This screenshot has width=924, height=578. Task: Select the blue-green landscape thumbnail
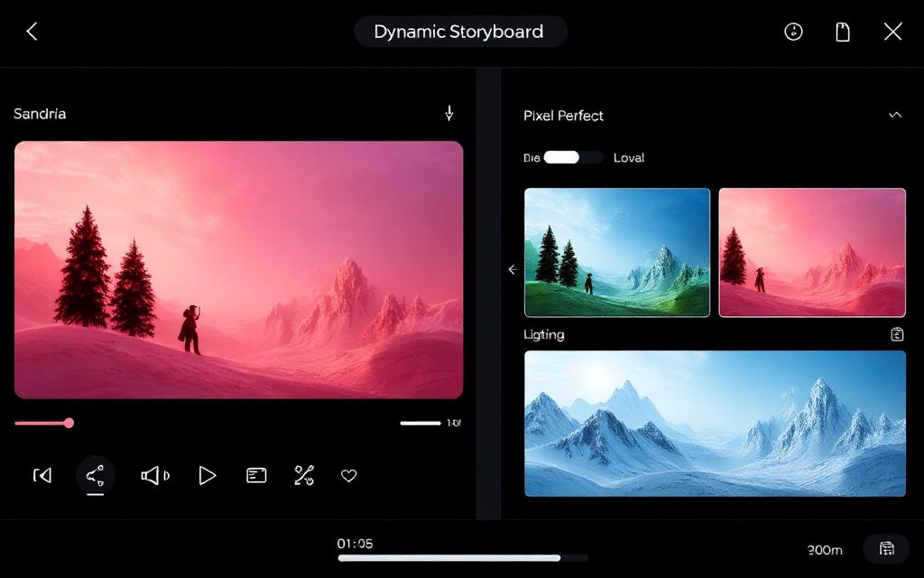617,253
